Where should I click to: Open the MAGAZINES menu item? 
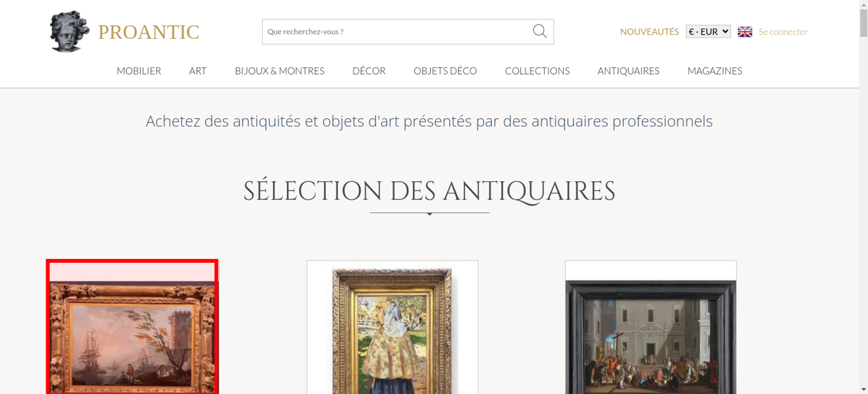(x=714, y=71)
